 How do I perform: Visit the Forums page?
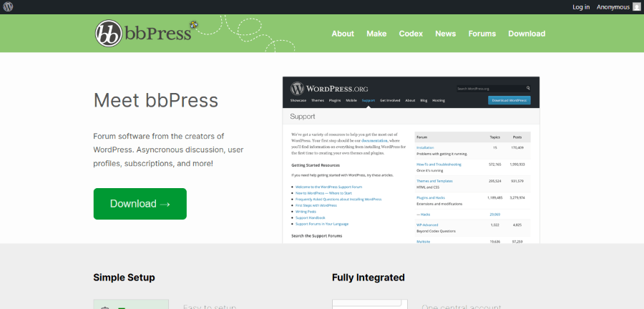coord(482,34)
